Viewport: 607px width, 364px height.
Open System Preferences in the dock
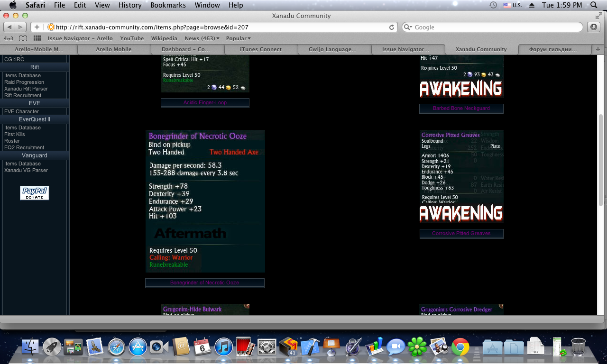coord(267,347)
